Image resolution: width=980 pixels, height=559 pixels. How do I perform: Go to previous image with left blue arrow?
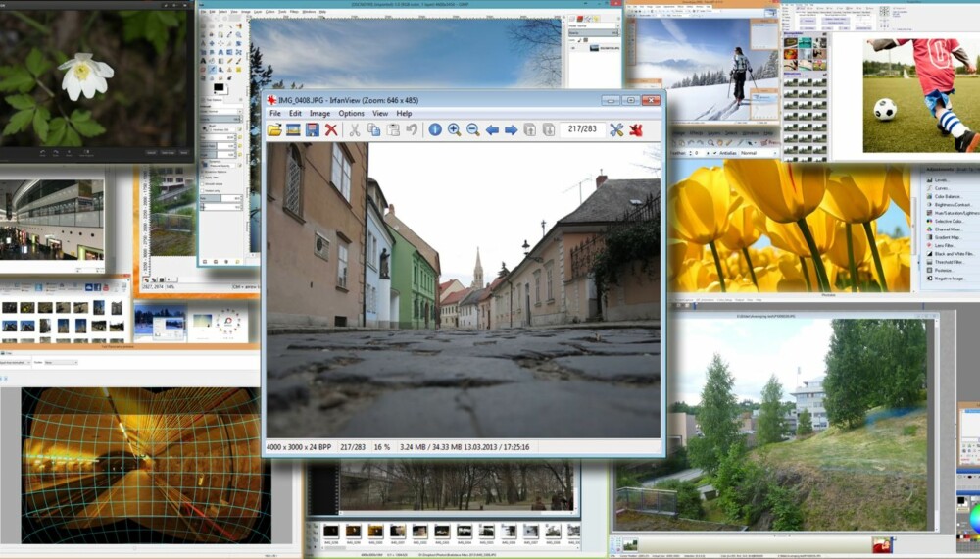click(493, 130)
